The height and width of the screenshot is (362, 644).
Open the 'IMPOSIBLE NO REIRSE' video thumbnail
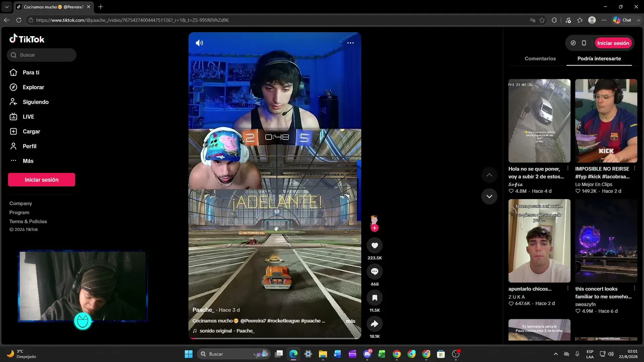pos(606,121)
